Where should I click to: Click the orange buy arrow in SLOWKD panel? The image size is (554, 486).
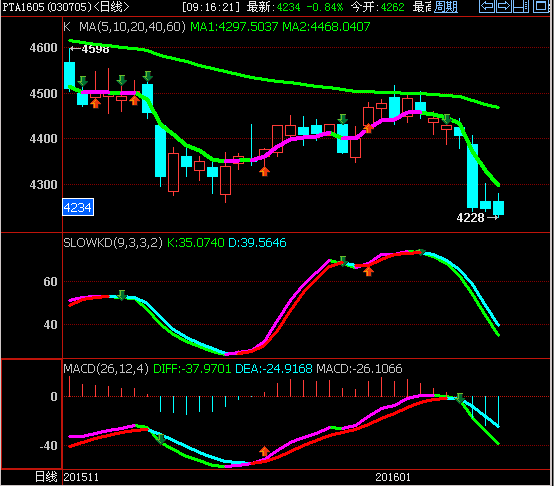368,271
